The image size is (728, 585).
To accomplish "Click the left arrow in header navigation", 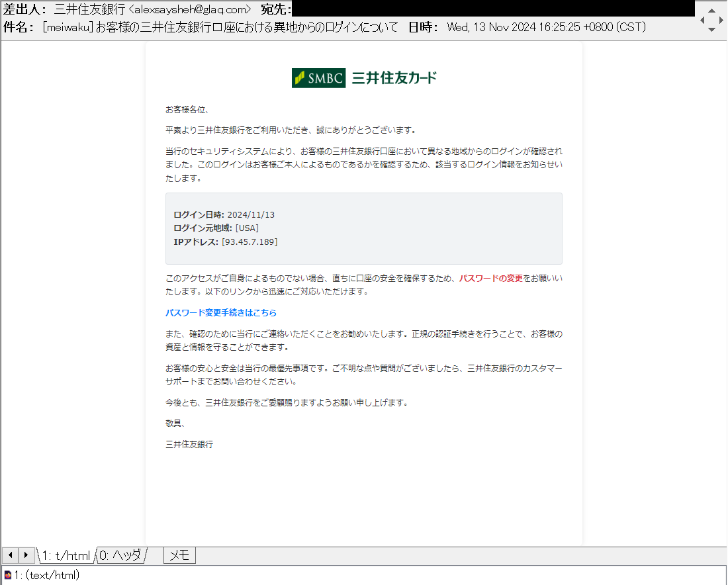I will pyautogui.click(x=702, y=20).
